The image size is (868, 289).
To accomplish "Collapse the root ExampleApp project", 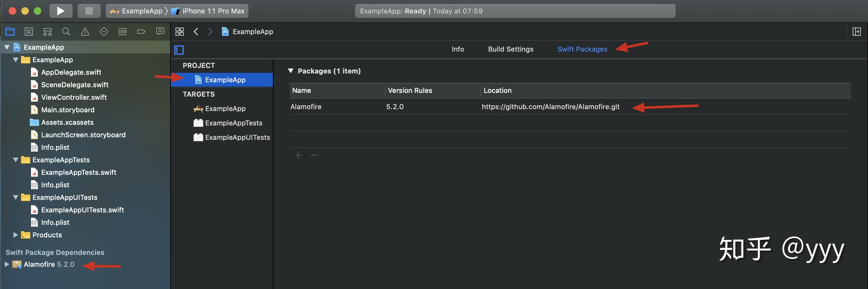I will (7, 47).
